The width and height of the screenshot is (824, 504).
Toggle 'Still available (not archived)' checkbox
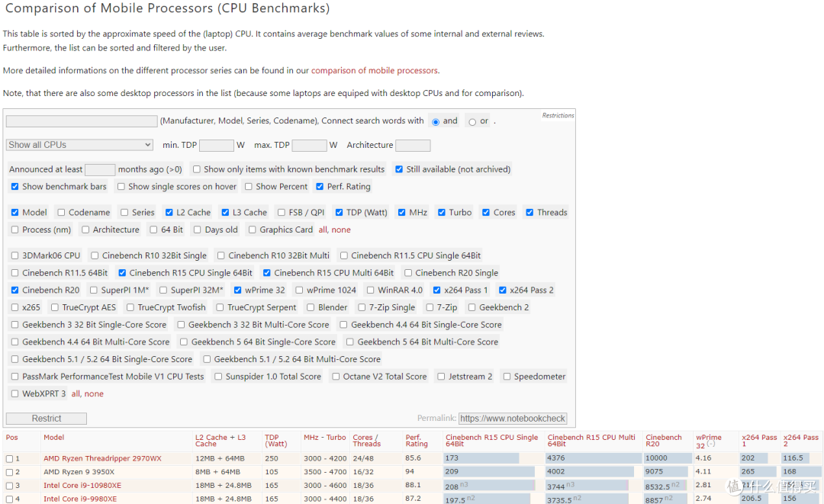click(399, 169)
